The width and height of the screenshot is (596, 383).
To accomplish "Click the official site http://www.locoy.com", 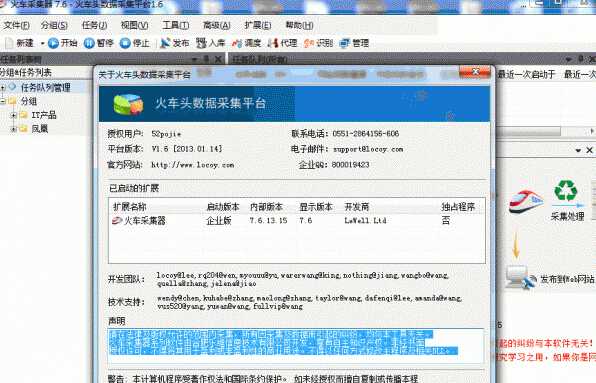I will tap(193, 165).
